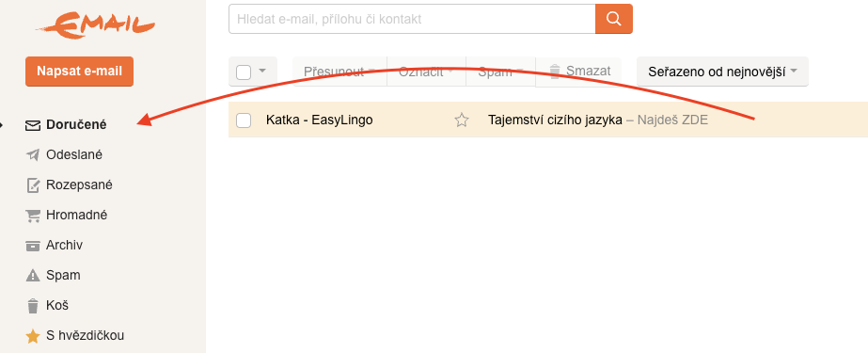The image size is (868, 353).
Task: Click the Hromadné shopping cart icon
Action: click(x=33, y=216)
